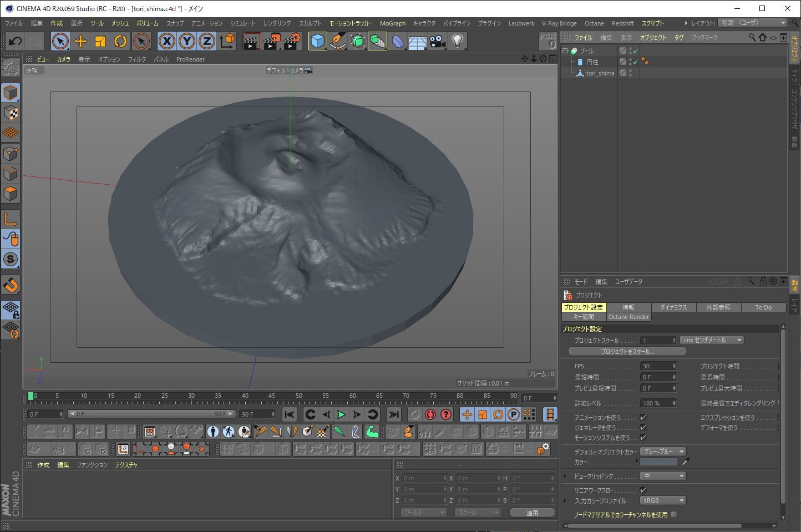Open the スケール coordinate dropdown
This screenshot has width=801, height=532.
pyautogui.click(x=477, y=513)
